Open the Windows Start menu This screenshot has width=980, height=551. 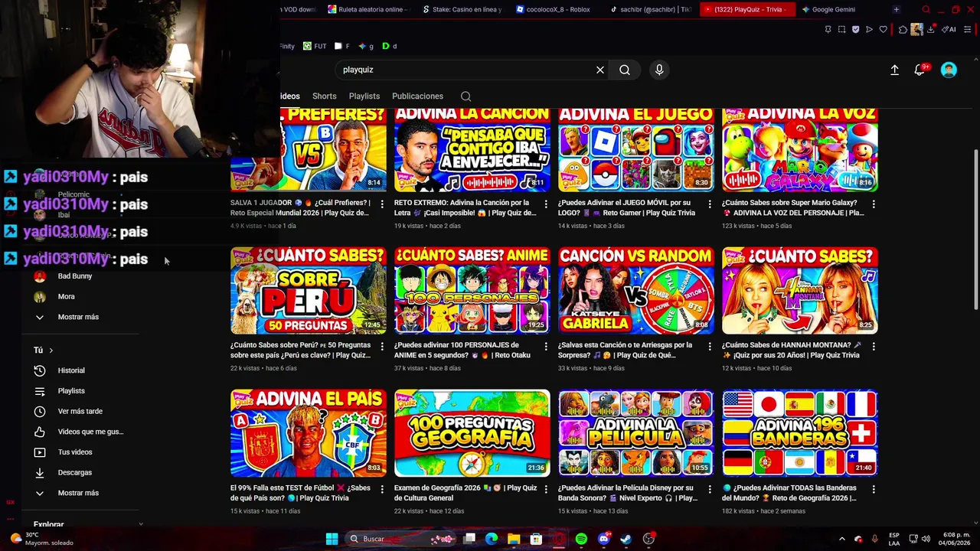click(x=332, y=539)
